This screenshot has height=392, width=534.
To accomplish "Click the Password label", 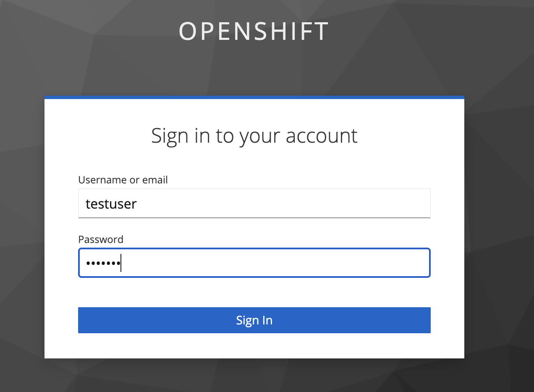I will click(101, 239).
